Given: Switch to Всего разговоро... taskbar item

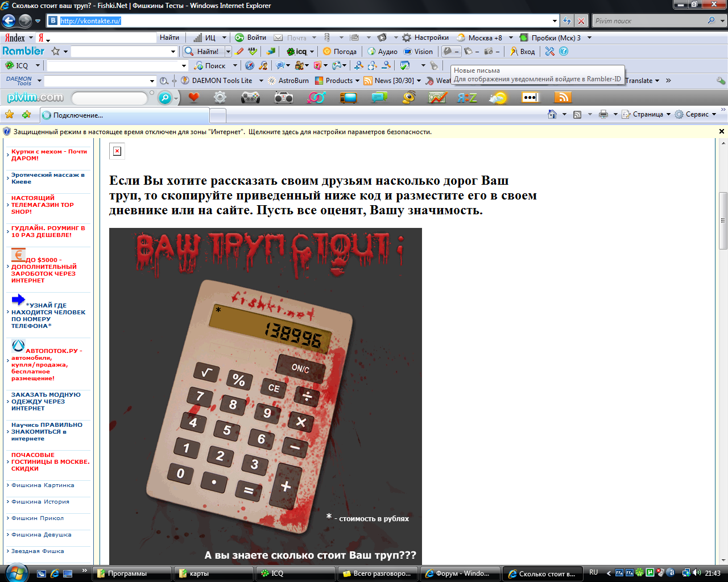Looking at the screenshot, I should 378,573.
